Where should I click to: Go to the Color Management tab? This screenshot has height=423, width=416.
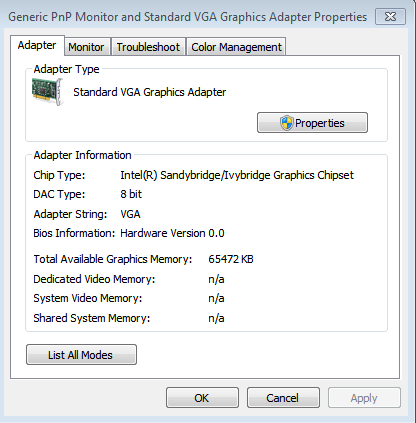(236, 47)
